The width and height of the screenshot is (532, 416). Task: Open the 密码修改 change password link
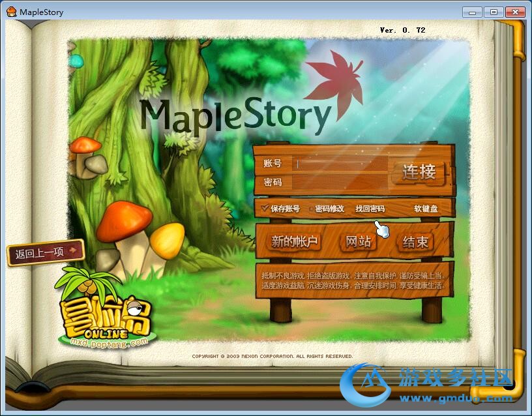pyautogui.click(x=329, y=209)
